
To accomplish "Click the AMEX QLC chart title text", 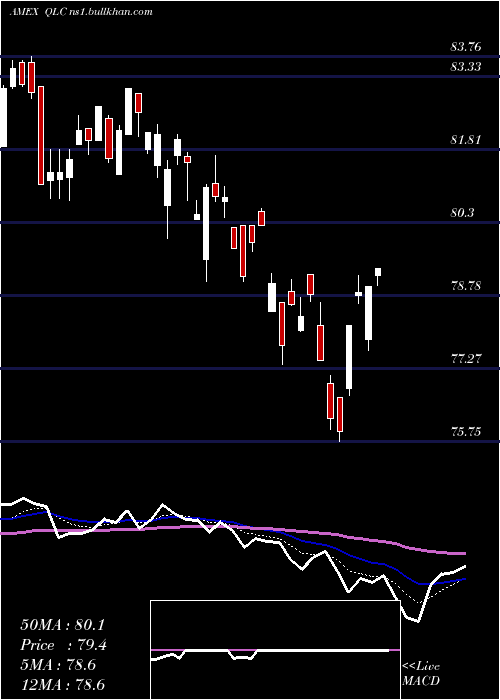I will click(x=81, y=12).
